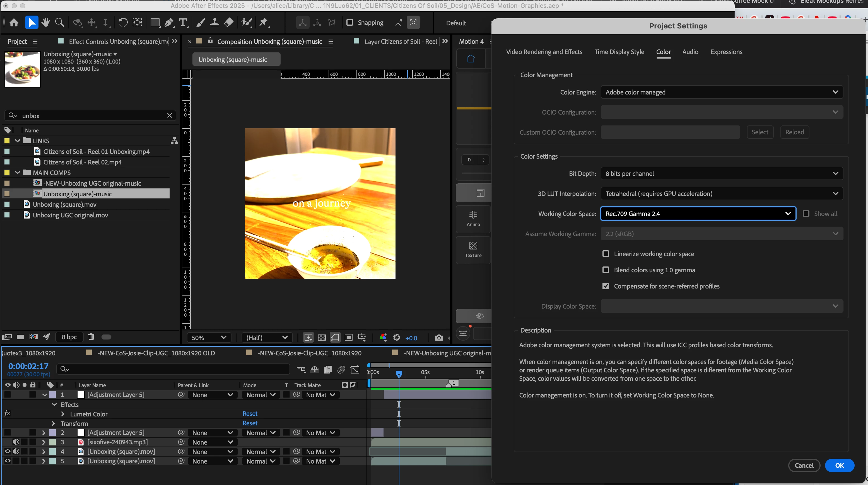The height and width of the screenshot is (485, 868).
Task: Select the Type tool
Action: tap(183, 23)
